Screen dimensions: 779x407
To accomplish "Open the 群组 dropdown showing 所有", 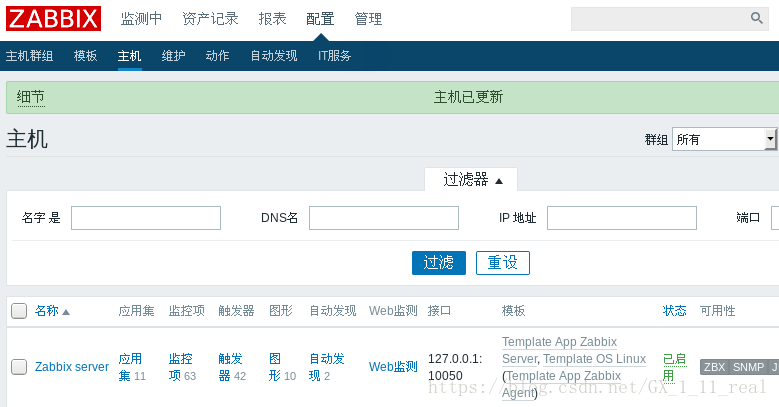I will (724, 139).
